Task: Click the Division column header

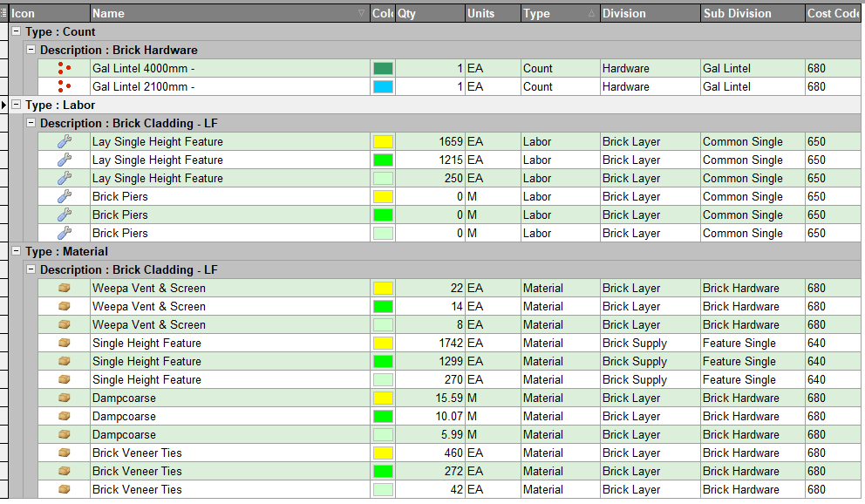Action: pyautogui.click(x=650, y=13)
